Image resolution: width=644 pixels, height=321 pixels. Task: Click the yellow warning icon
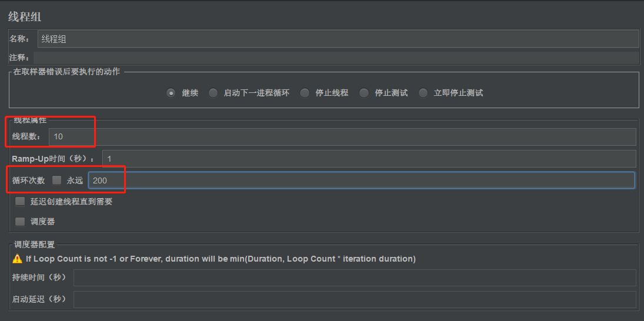click(17, 259)
